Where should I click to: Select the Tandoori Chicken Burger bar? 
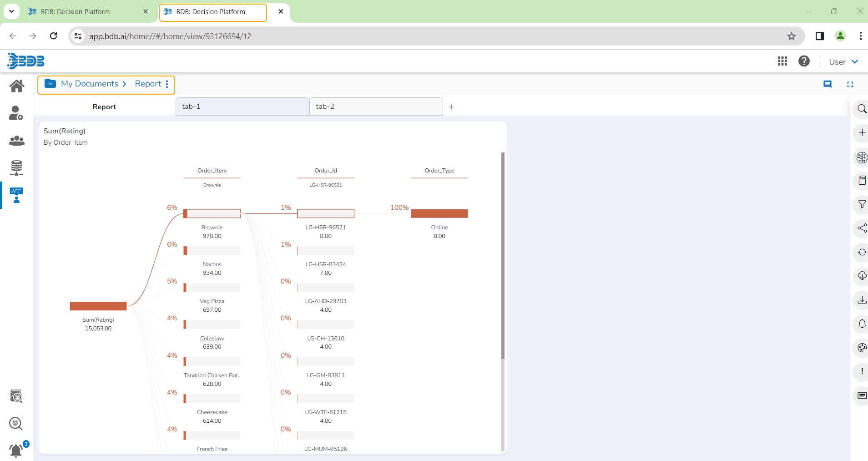[212, 361]
